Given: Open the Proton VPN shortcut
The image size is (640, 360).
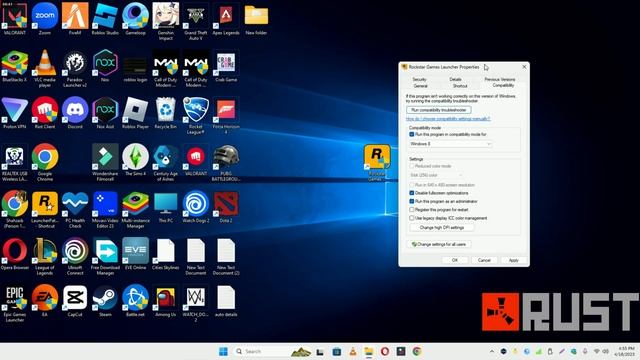Looking at the screenshot, I should pyautogui.click(x=15, y=113).
